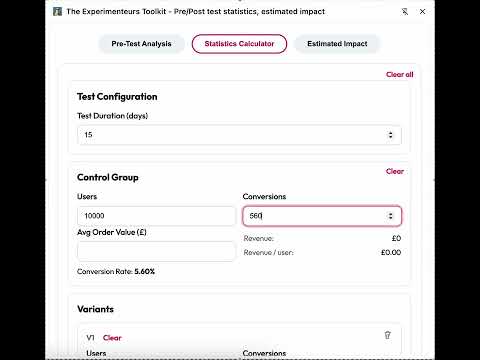
Task: Click the Revenue value £0
Action: [x=396, y=238]
